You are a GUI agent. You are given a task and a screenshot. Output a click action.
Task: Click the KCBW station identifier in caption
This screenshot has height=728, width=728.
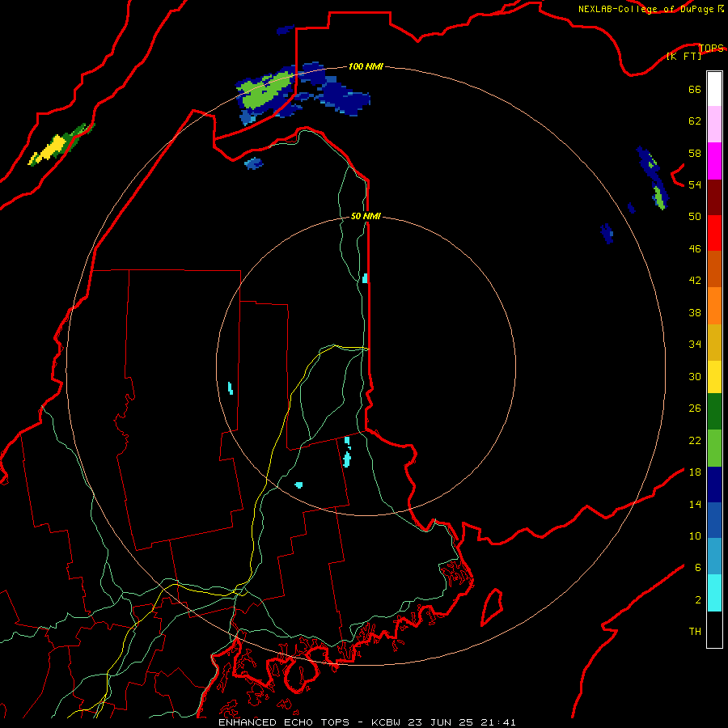coord(387,722)
